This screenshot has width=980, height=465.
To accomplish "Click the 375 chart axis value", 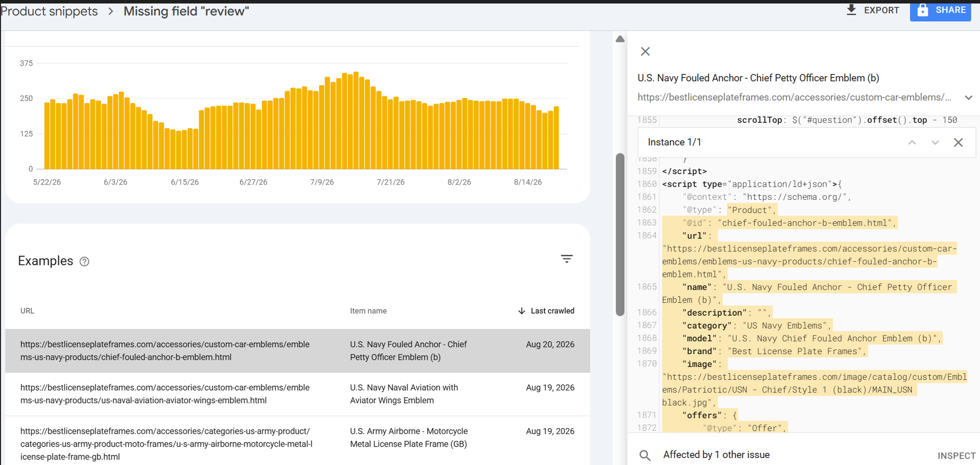I will (x=26, y=63).
